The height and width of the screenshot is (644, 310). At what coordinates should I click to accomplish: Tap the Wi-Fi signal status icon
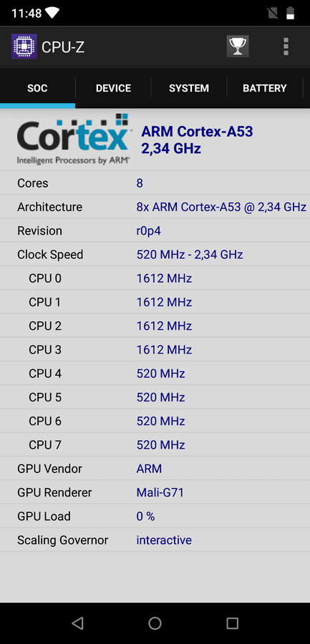(52, 13)
